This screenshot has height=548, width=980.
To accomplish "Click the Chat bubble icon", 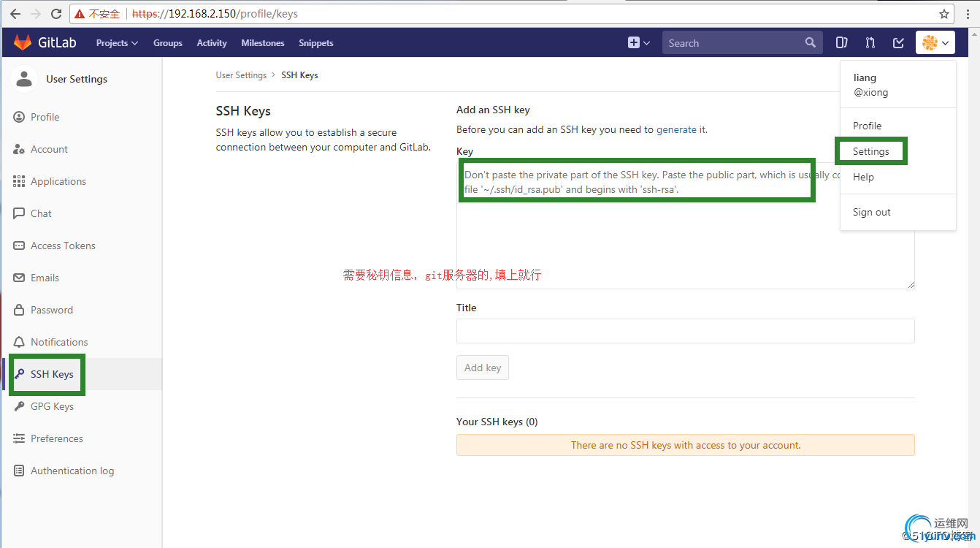I will (19, 213).
